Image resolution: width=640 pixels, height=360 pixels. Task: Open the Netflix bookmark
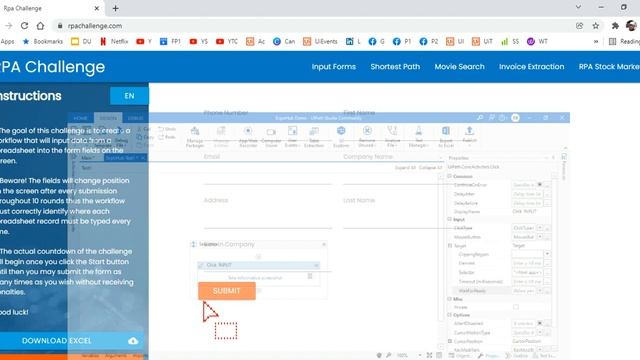point(114,41)
